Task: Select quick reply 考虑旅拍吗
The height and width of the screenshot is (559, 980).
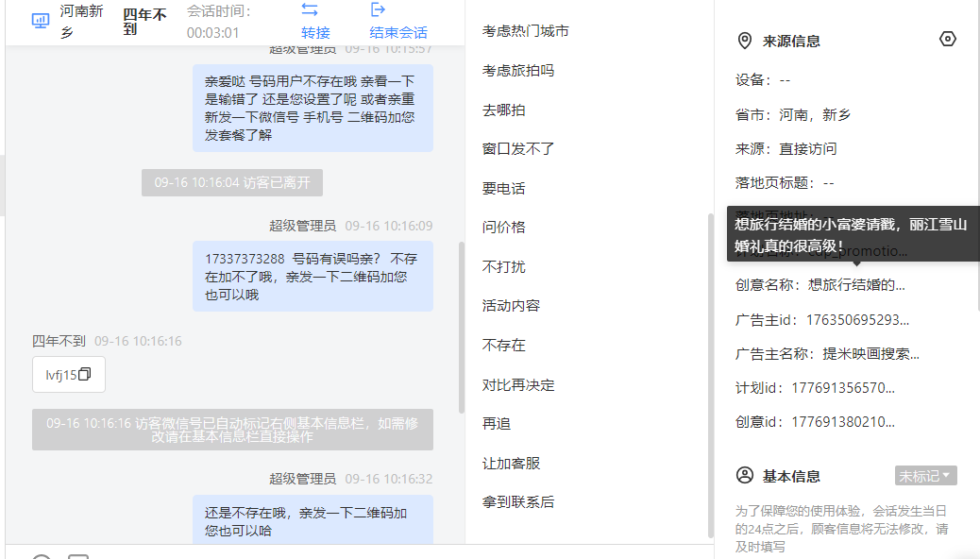Action: point(518,71)
